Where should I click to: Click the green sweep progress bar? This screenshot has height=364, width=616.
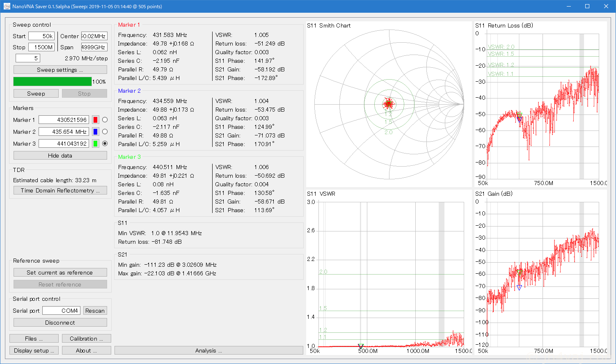click(x=53, y=82)
